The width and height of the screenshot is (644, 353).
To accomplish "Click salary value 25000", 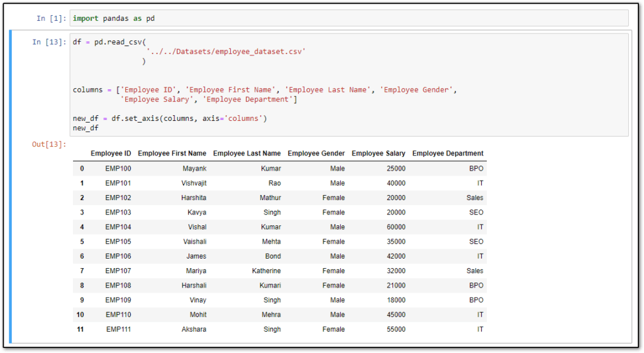I will tap(396, 169).
